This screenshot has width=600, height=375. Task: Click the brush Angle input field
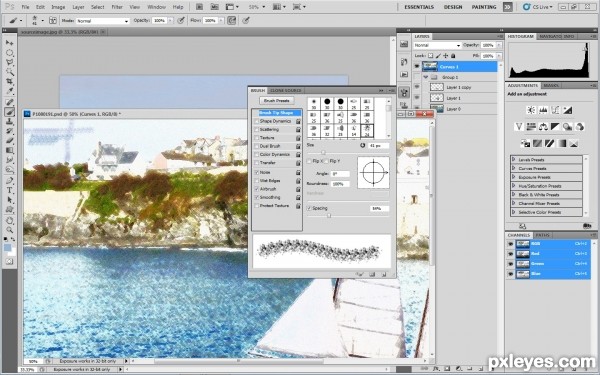click(x=340, y=174)
